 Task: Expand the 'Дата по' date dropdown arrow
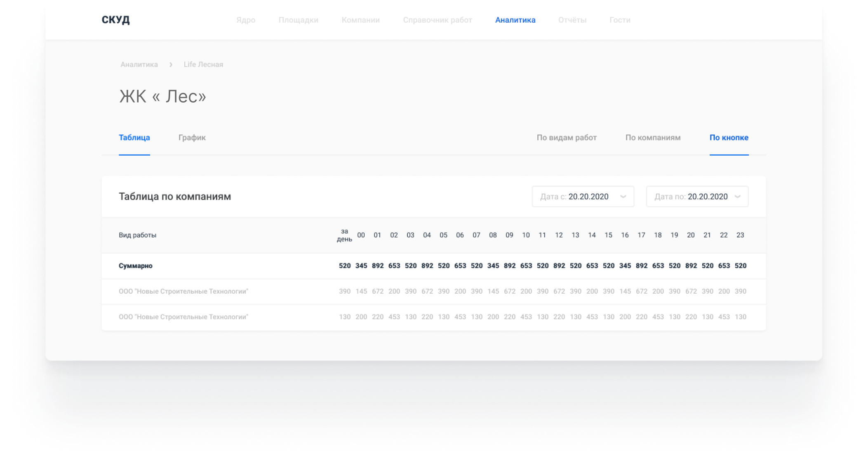click(x=737, y=197)
